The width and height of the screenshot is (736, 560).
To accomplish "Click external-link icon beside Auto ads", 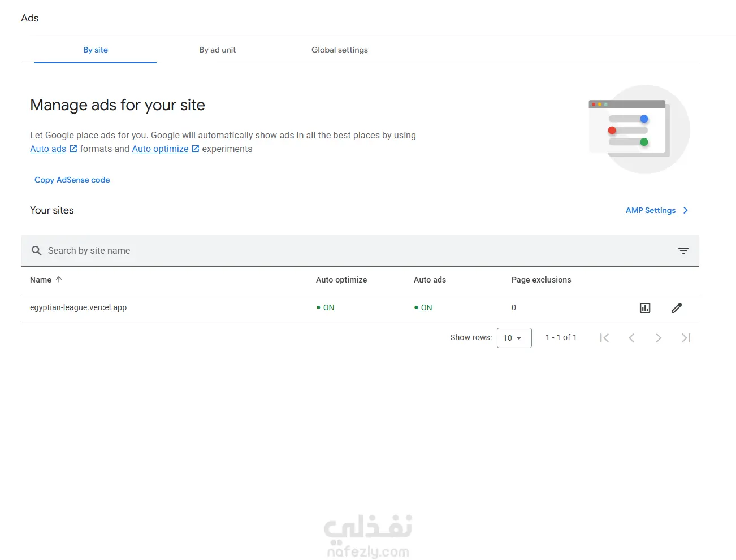I will coord(73,149).
